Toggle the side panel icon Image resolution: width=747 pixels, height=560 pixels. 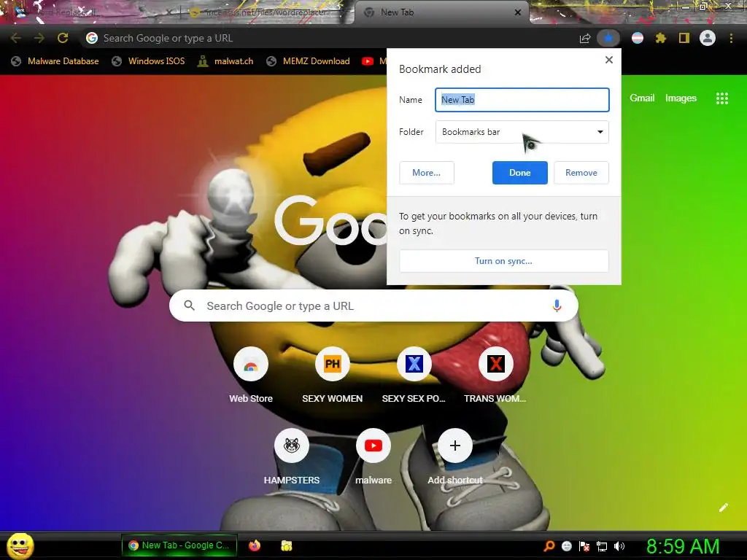(684, 38)
